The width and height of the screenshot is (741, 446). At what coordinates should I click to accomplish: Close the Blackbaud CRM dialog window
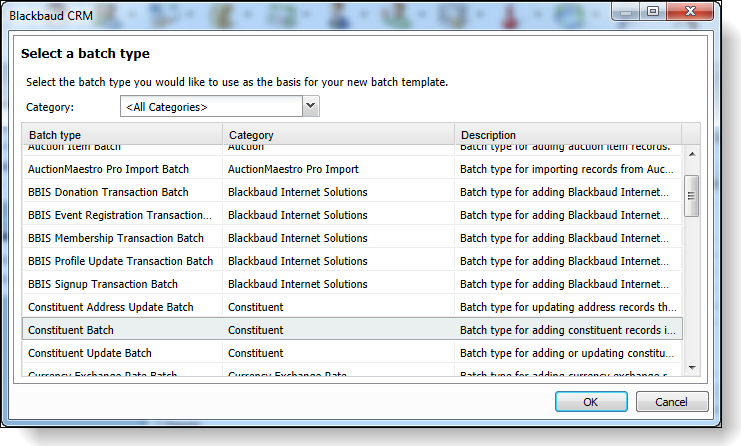[x=690, y=11]
